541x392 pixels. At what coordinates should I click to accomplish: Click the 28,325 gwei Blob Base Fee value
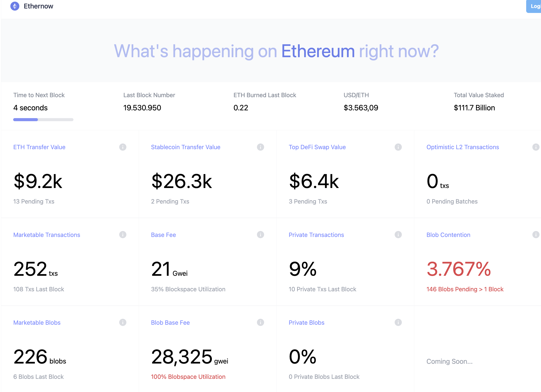click(182, 357)
